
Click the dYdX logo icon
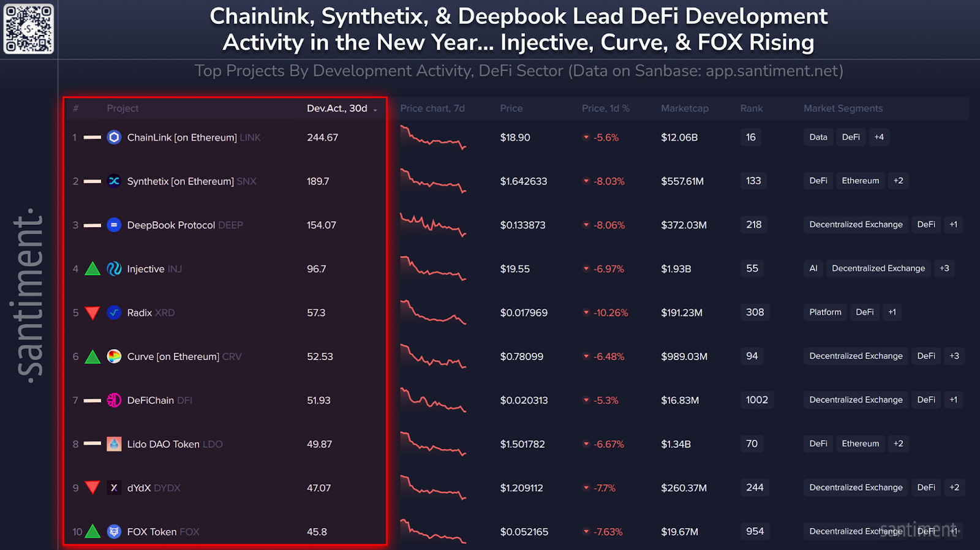point(114,488)
